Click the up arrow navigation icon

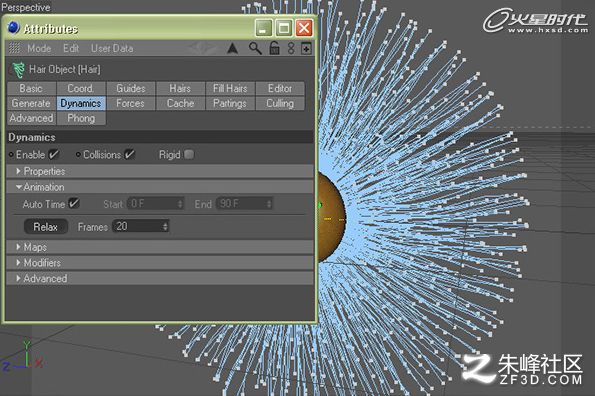232,49
